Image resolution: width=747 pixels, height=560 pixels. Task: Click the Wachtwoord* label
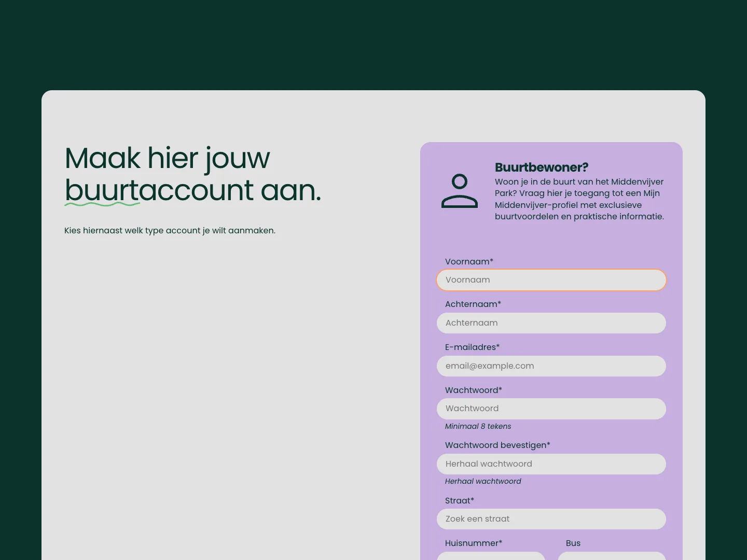pos(474,390)
